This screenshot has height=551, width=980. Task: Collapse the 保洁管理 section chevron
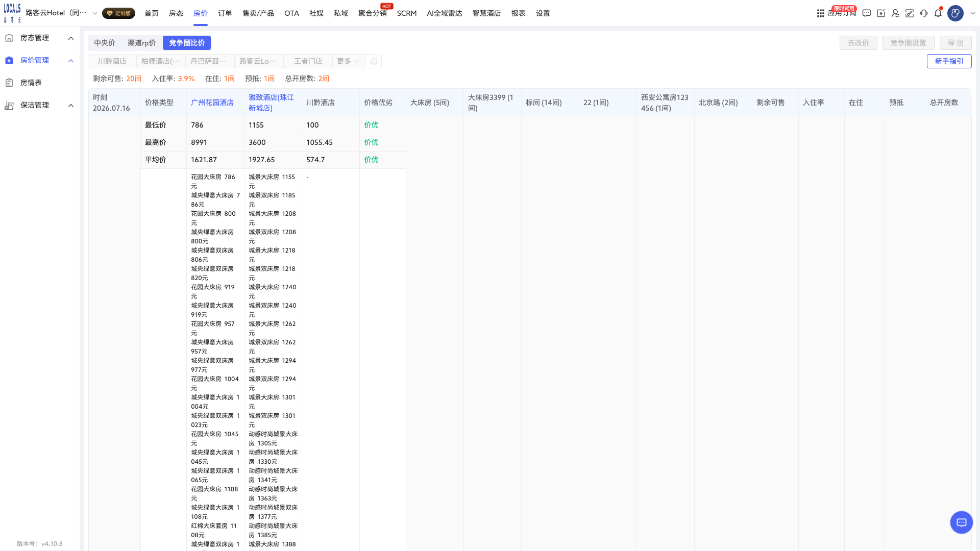(x=71, y=105)
